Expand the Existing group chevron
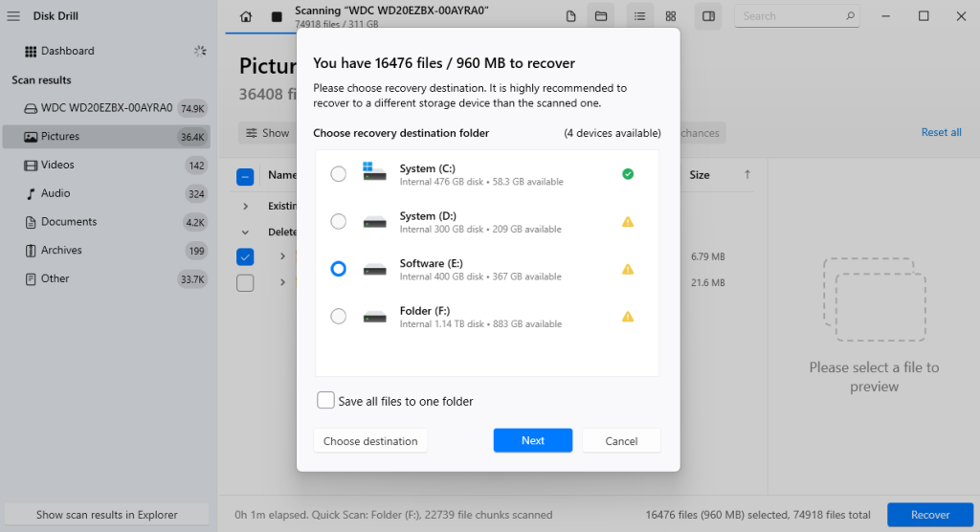 (245, 206)
